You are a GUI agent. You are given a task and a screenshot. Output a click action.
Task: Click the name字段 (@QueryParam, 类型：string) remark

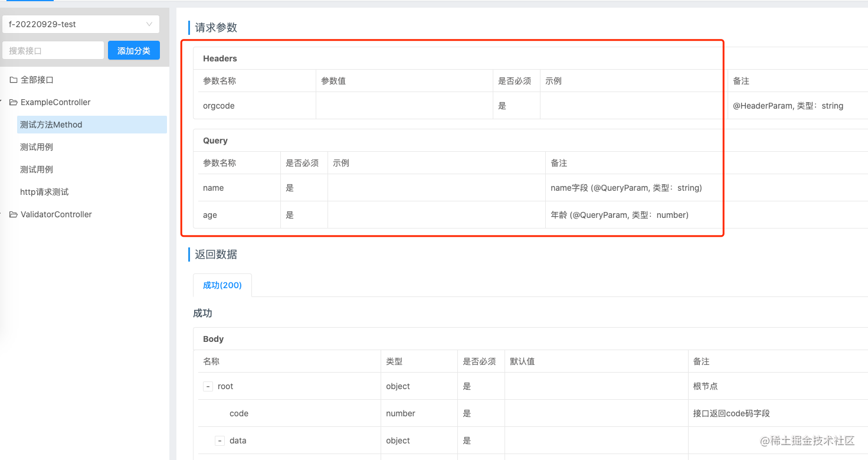(626, 188)
